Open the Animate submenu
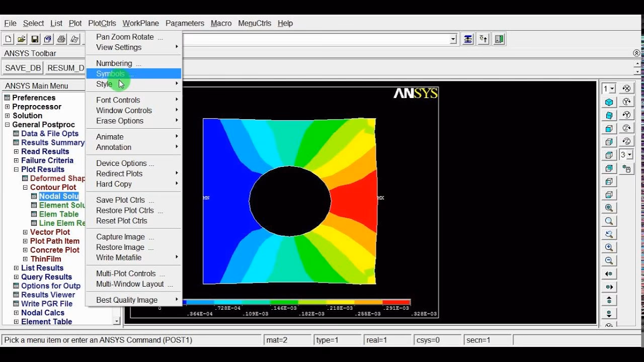Image resolution: width=644 pixels, height=362 pixels. click(x=133, y=137)
